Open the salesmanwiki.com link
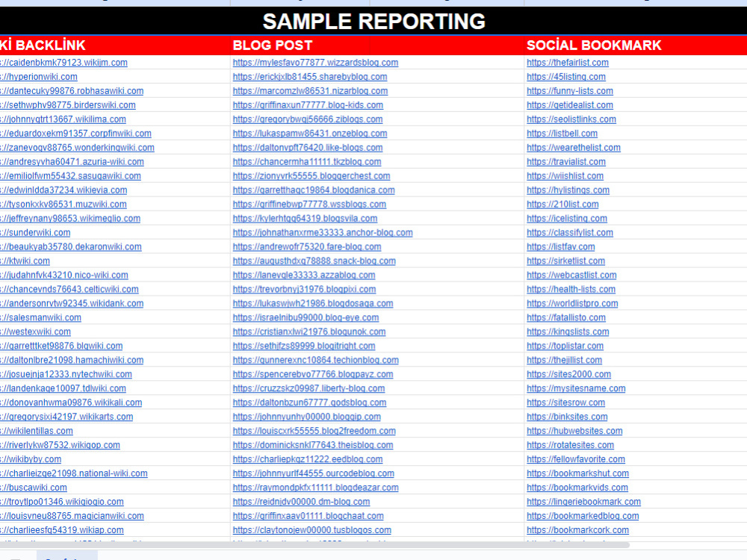747x560 pixels. coord(40,317)
